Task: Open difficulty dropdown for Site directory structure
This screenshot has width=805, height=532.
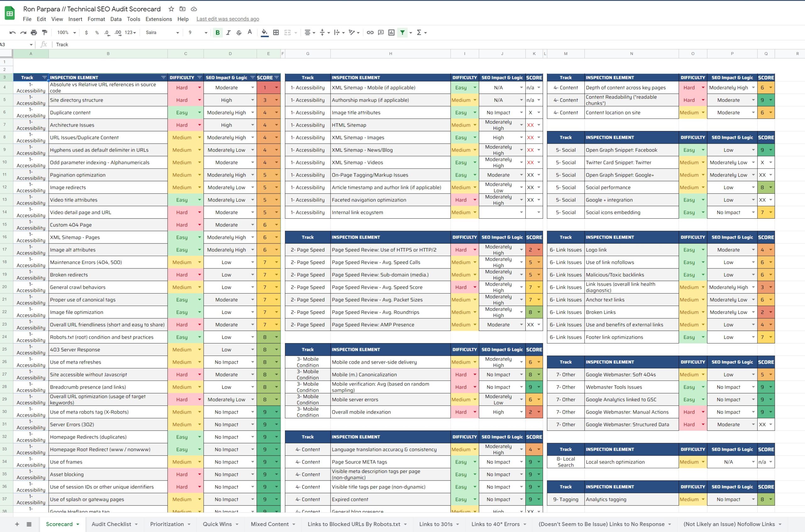Action: tap(199, 100)
